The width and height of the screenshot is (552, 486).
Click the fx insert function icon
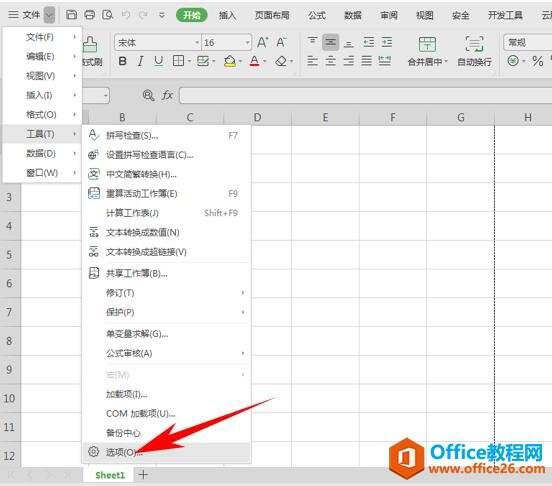[x=167, y=95]
